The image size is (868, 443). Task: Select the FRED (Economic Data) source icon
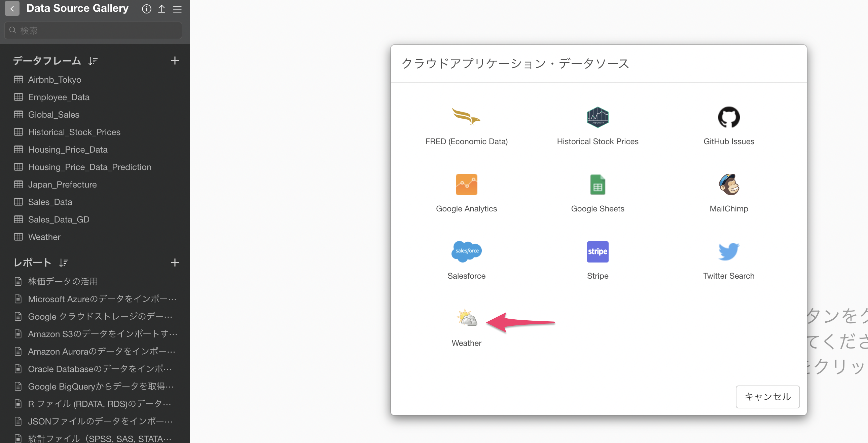tap(466, 117)
